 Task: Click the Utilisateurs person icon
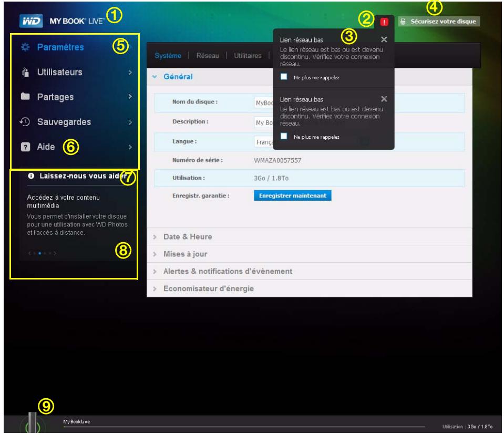25,72
